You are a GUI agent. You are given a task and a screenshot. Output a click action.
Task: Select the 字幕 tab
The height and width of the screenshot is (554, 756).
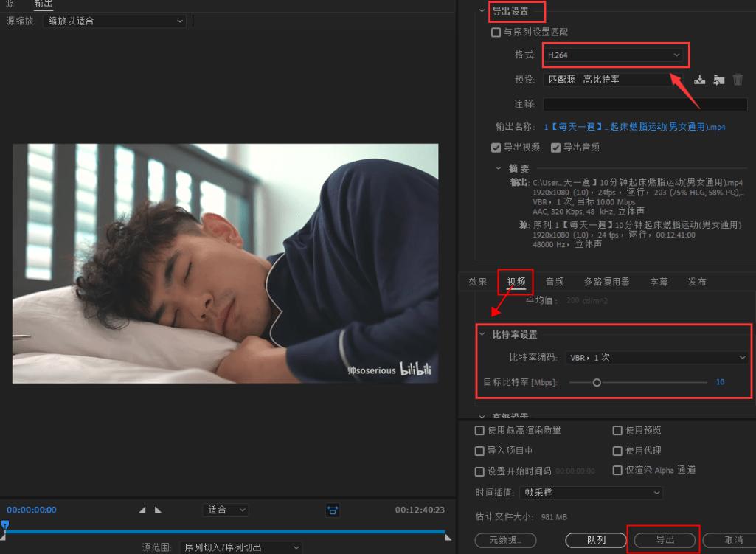(659, 281)
